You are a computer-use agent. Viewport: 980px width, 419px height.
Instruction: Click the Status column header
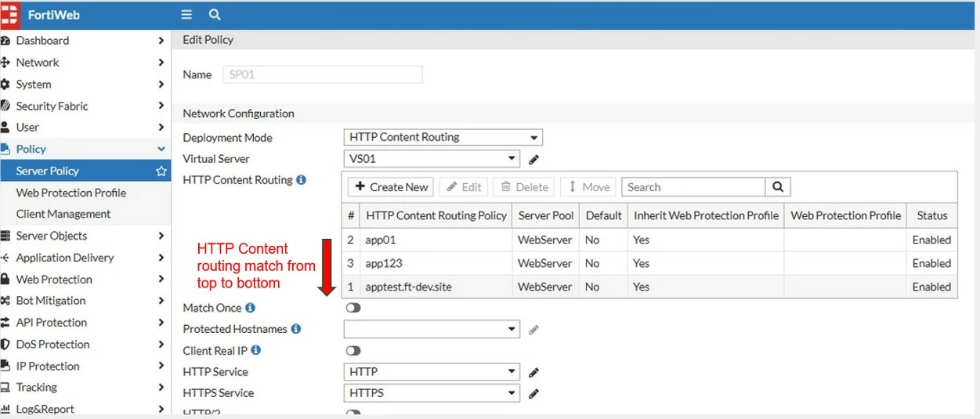coord(932,215)
